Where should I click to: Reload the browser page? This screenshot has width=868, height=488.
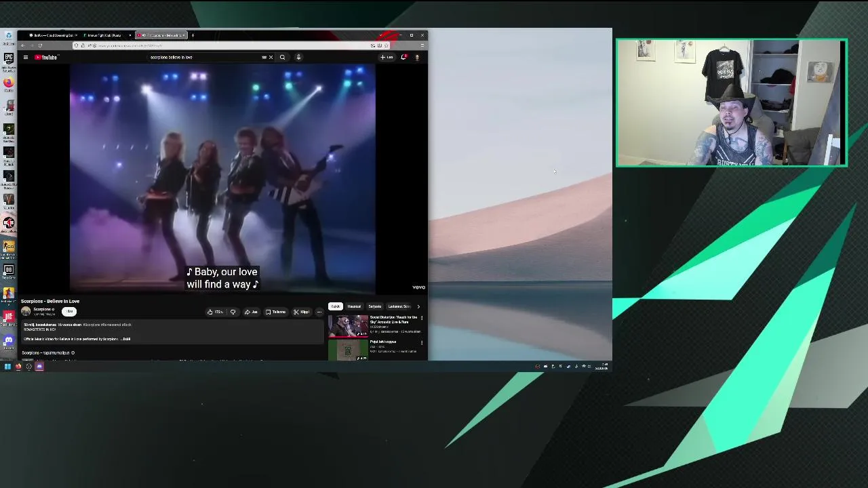[x=40, y=45]
